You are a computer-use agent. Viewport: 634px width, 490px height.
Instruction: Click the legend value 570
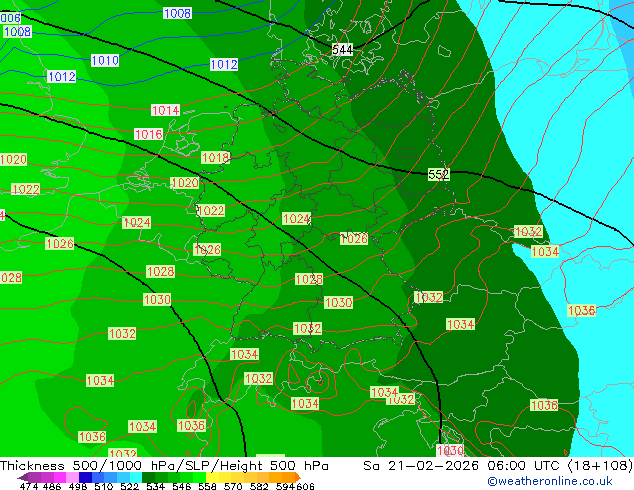[x=233, y=486]
